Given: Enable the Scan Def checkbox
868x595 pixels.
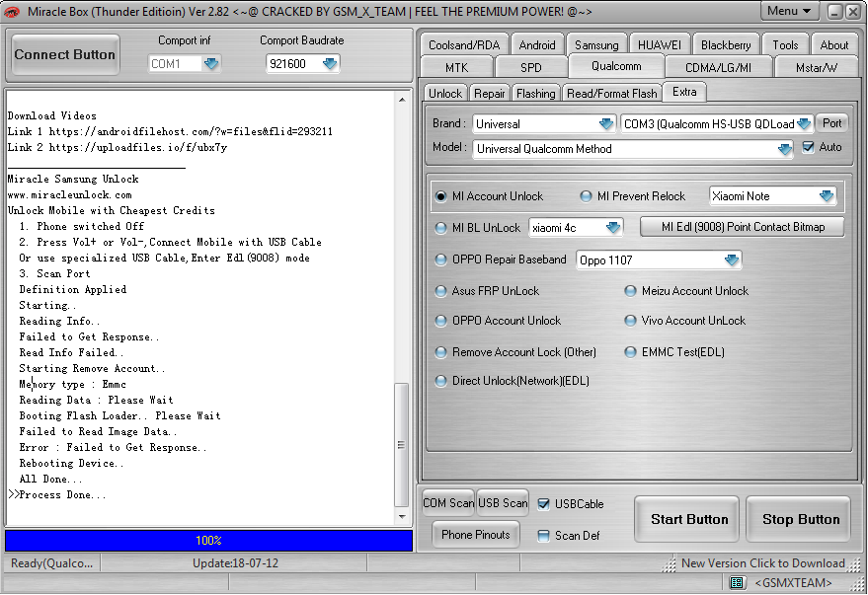Looking at the screenshot, I should [543, 535].
